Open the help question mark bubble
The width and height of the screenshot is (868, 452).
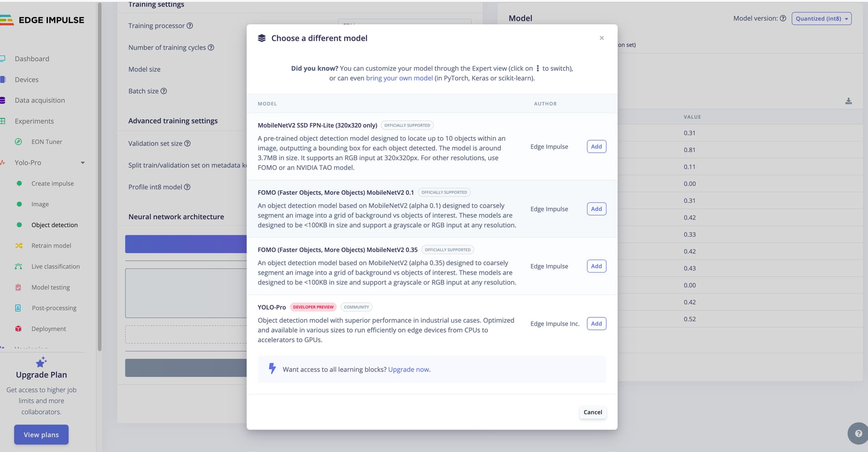click(x=858, y=433)
